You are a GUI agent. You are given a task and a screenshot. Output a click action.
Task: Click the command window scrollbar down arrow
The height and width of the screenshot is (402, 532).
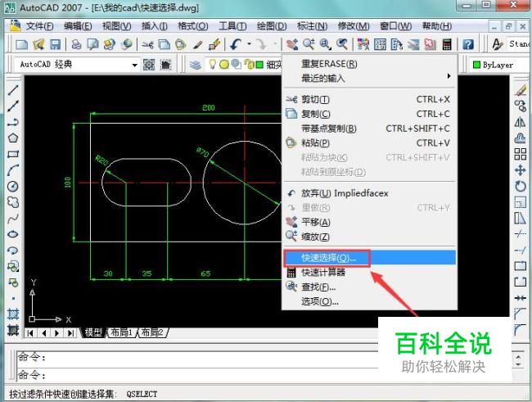coord(518,364)
